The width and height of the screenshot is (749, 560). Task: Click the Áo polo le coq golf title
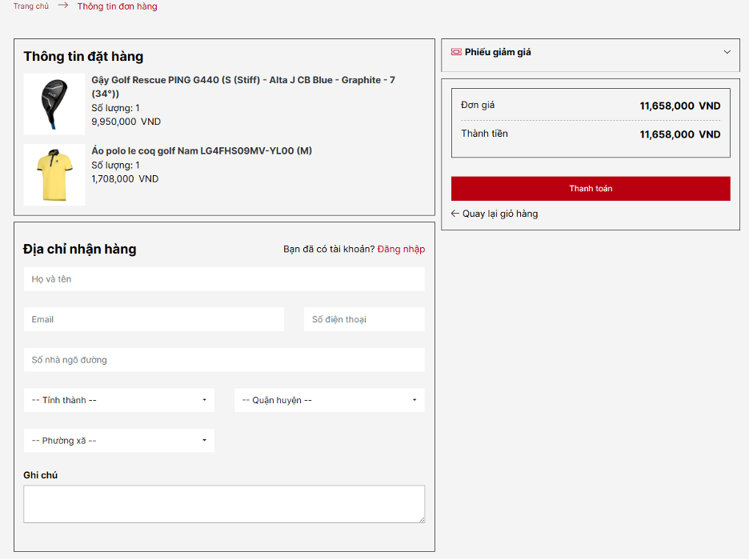[202, 150]
